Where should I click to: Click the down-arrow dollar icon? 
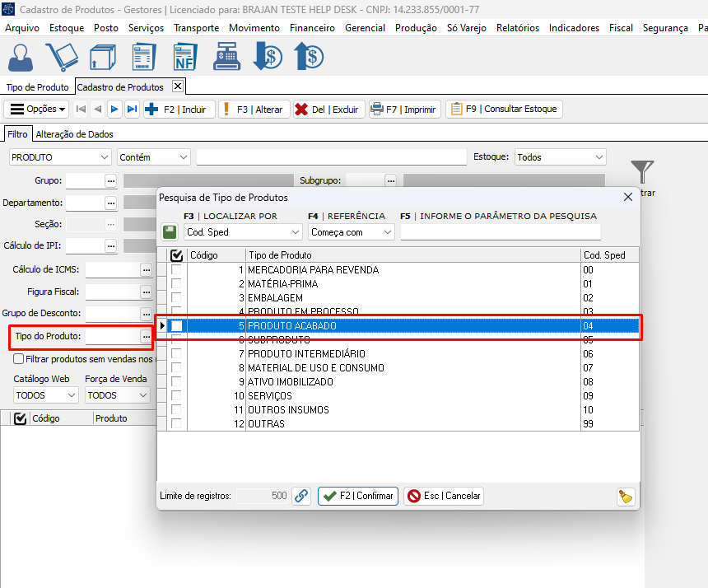(267, 58)
